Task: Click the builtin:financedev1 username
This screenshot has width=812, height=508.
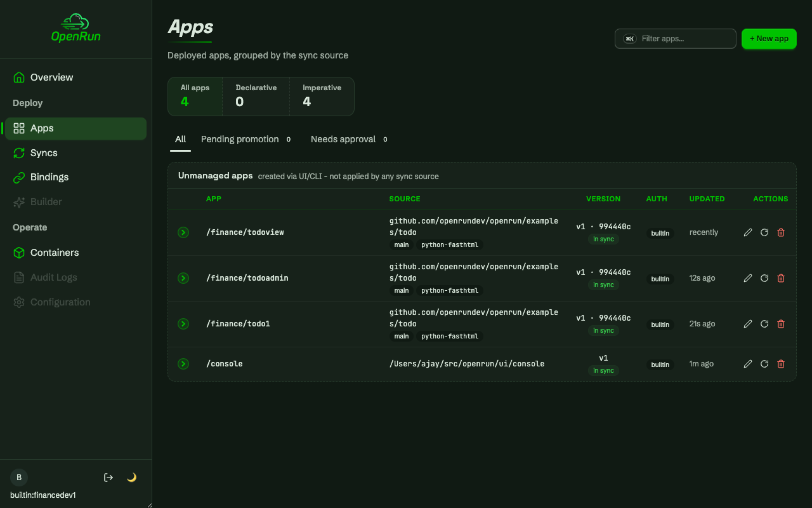Action: [43, 495]
